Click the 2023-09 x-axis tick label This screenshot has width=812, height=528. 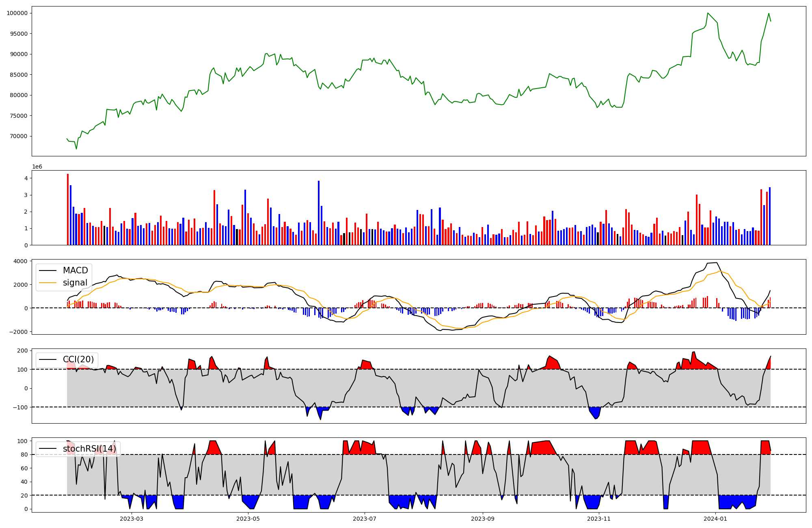click(x=483, y=519)
